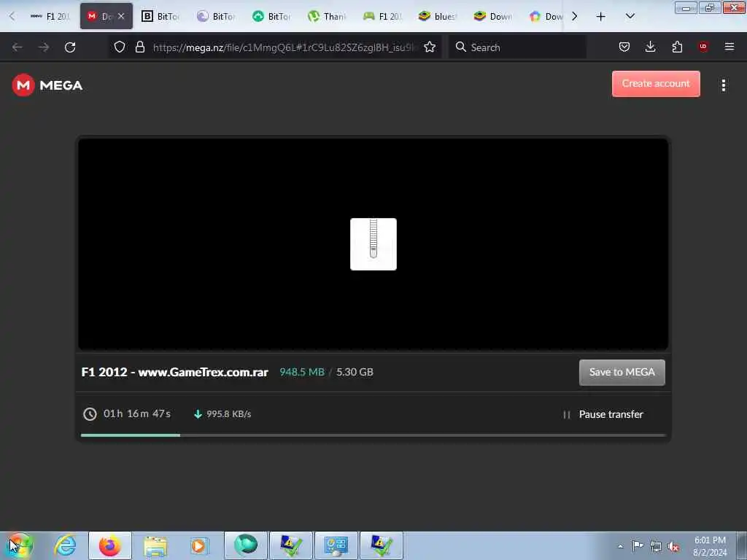Click the last installer taskbar icon
The image size is (747, 560).
(x=381, y=545)
